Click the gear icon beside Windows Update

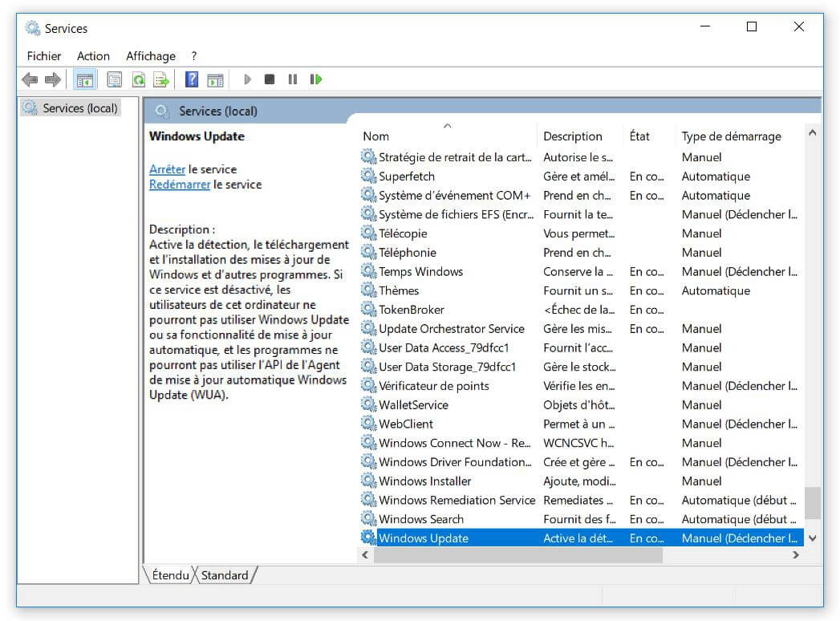pyautogui.click(x=368, y=538)
